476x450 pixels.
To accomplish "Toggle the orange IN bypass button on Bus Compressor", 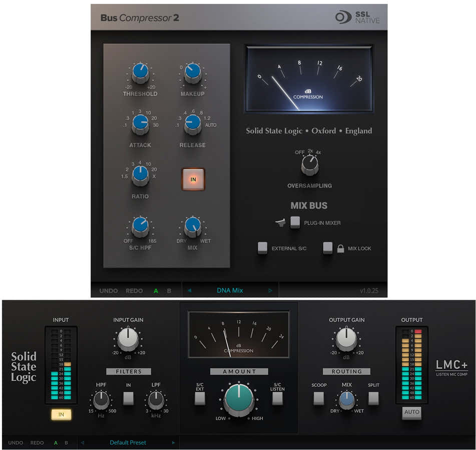I will click(x=193, y=179).
